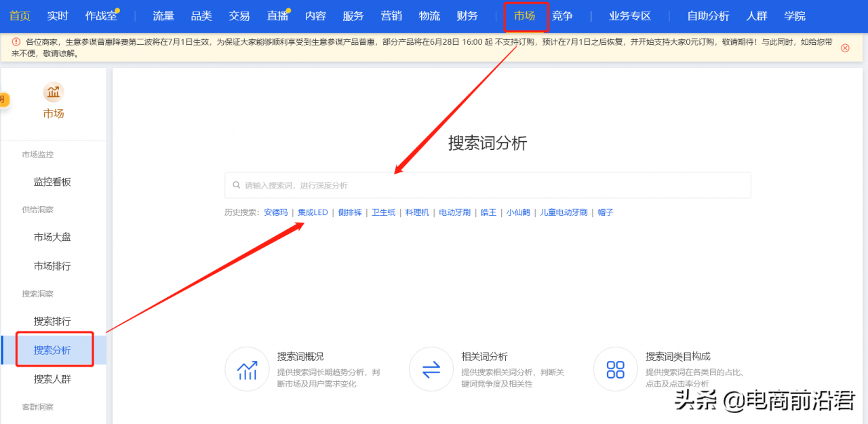The image size is (868, 424).
Task: Switch to the 流量 tab
Action: pos(163,17)
